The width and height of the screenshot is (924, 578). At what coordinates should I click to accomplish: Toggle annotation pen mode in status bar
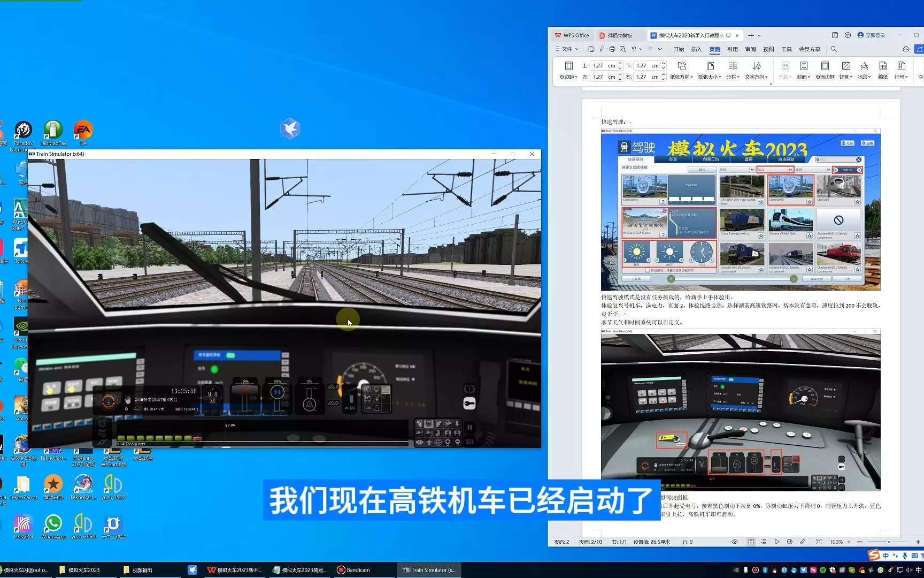(803, 542)
